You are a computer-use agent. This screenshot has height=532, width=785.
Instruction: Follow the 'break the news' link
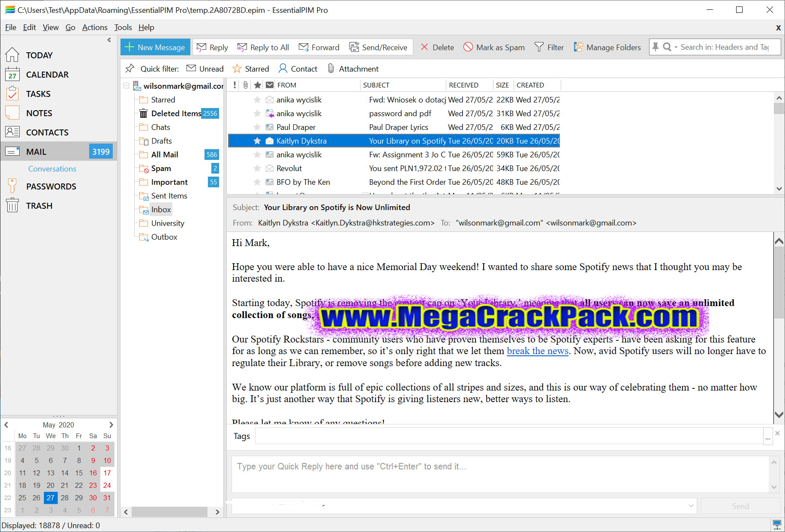point(538,351)
